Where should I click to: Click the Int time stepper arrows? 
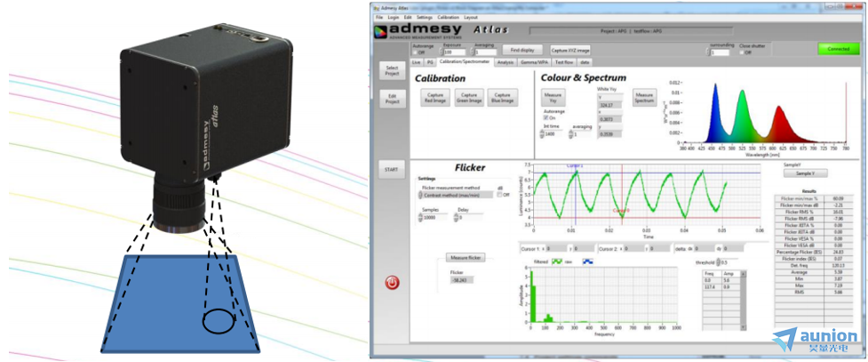(543, 134)
